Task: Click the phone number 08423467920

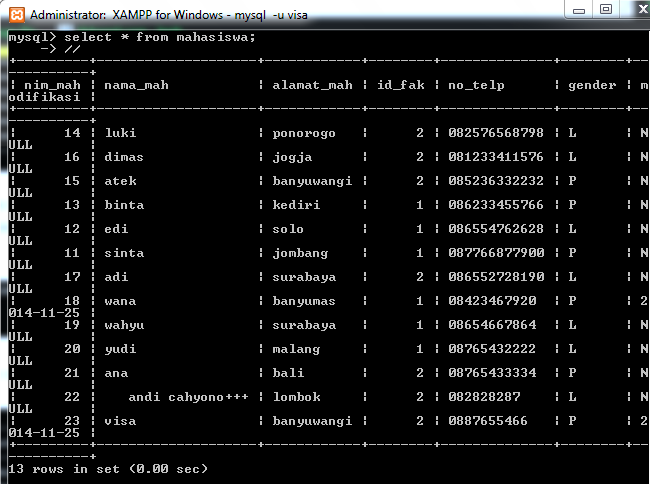Action: pyautogui.click(x=492, y=301)
